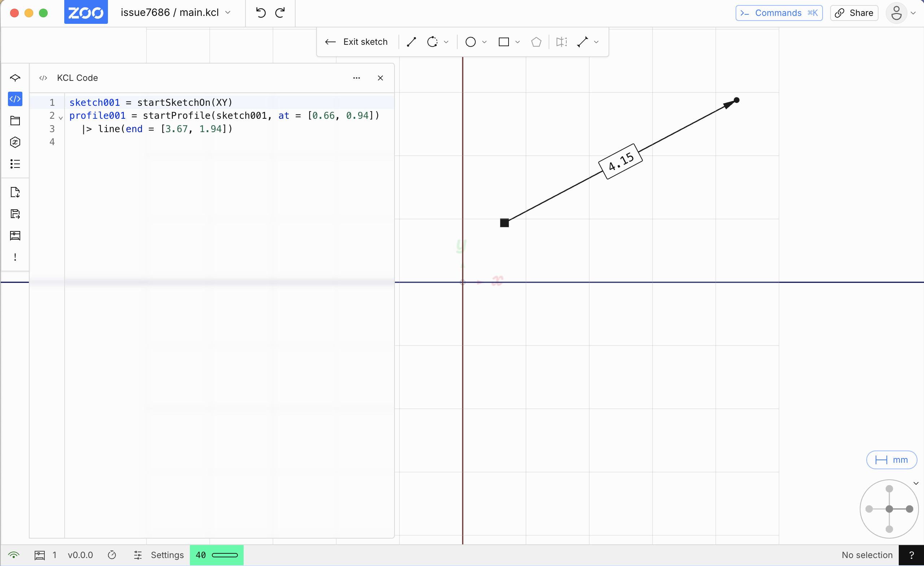
Task: Open Settings from the status bar
Action: click(159, 555)
